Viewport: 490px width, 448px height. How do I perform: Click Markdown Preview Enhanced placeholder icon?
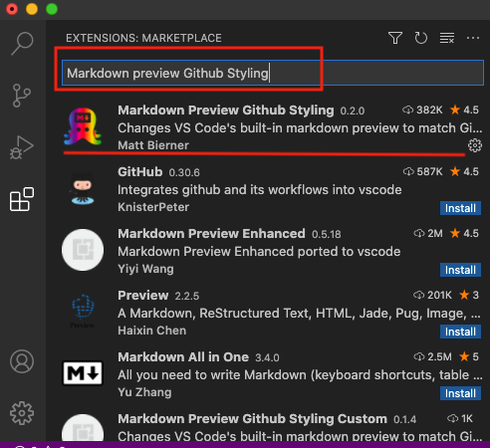(83, 250)
